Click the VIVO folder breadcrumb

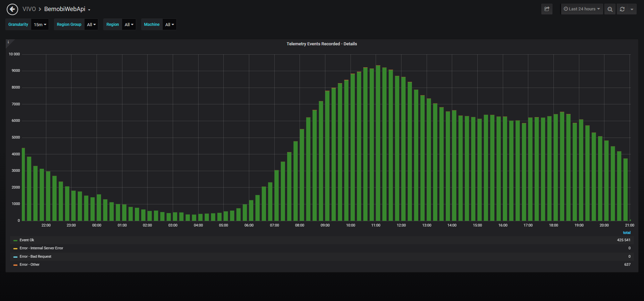[29, 9]
